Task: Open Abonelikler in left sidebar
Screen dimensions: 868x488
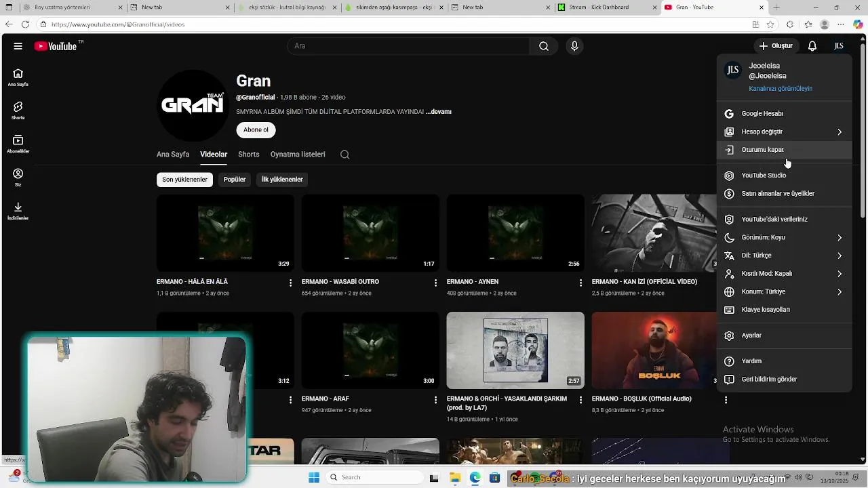Action: coord(18,144)
